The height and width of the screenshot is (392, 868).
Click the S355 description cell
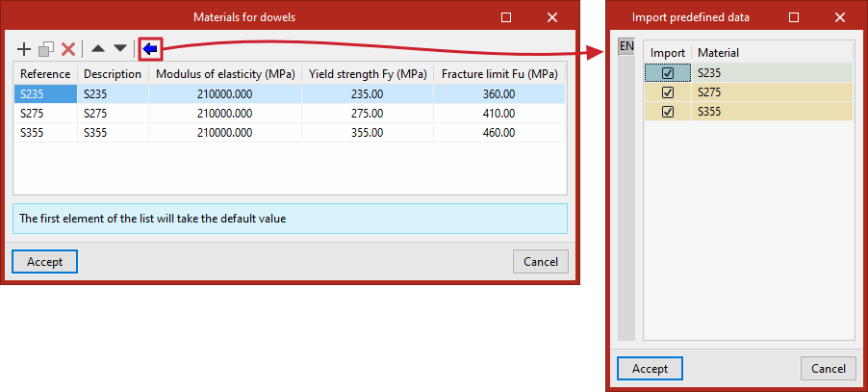[113, 133]
